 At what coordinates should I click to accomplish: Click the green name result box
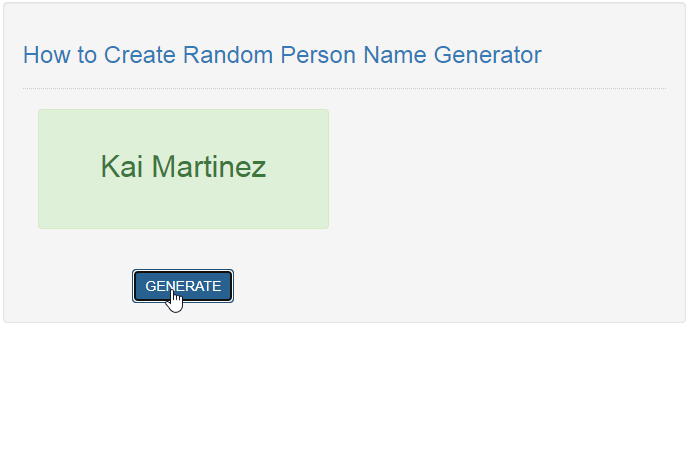point(183,169)
